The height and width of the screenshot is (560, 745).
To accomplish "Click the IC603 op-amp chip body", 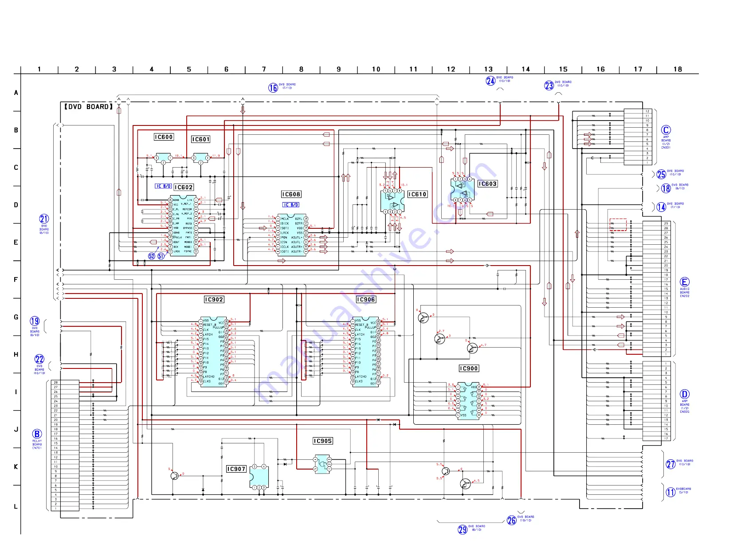I will click(463, 189).
